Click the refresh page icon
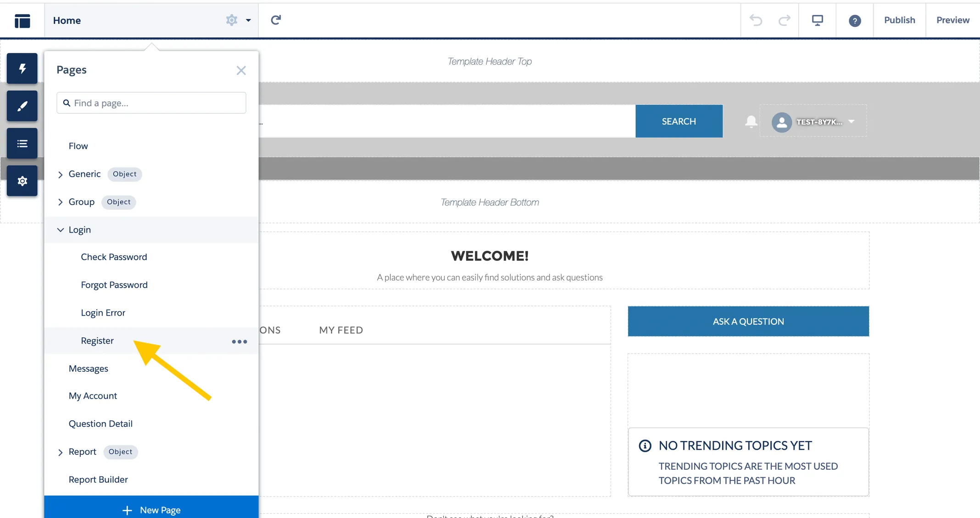This screenshot has width=980, height=518. coord(276,20)
